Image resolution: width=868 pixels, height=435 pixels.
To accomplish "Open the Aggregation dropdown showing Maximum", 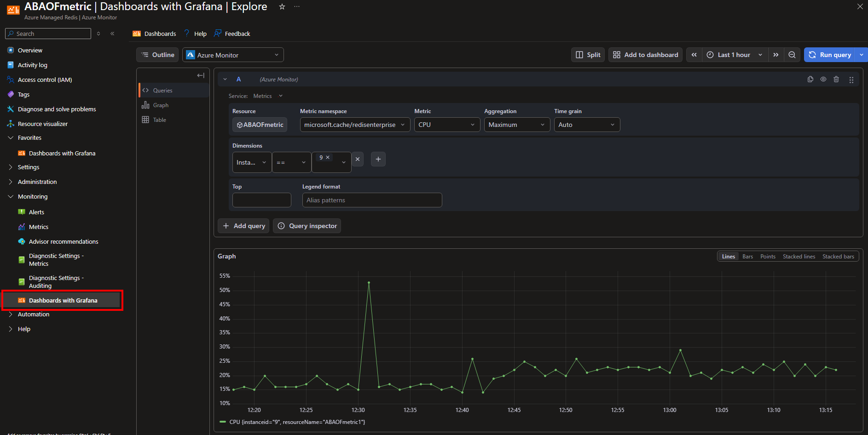I will (517, 125).
